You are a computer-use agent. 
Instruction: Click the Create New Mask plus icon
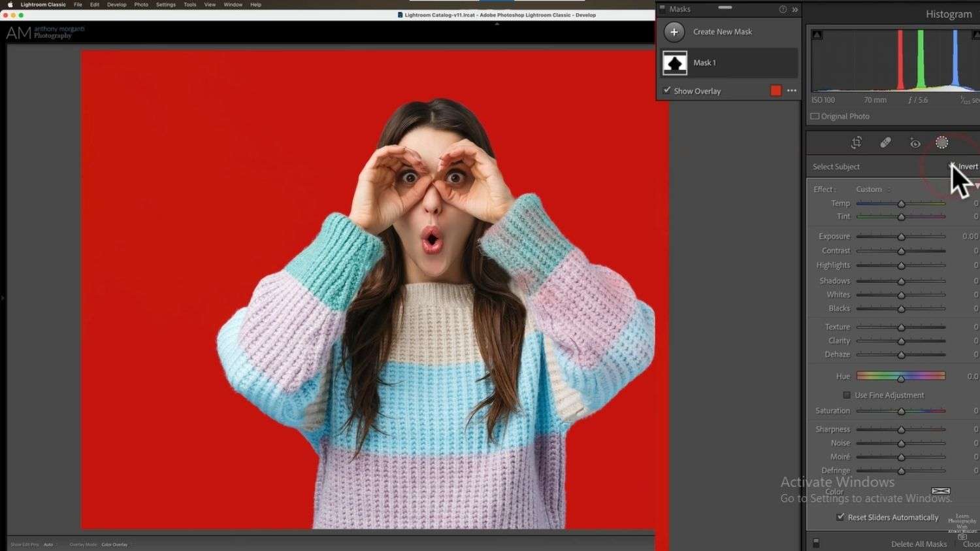coord(674,31)
